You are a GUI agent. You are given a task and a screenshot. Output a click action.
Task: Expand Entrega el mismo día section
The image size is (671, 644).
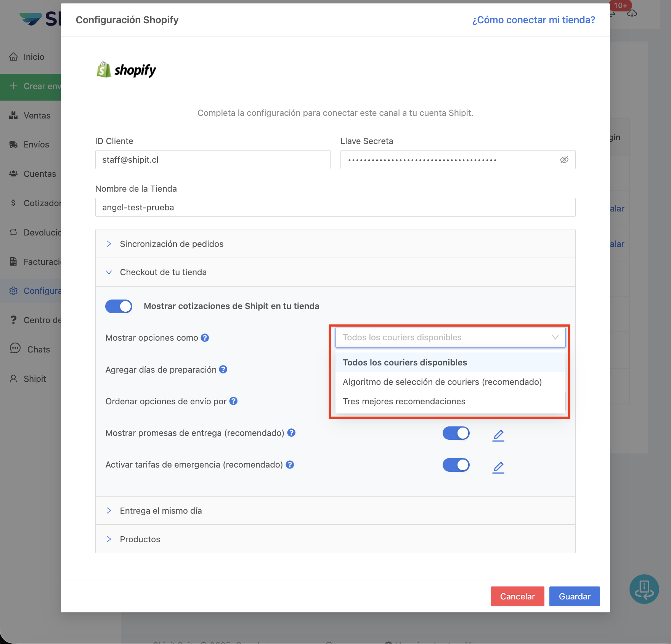coord(161,511)
